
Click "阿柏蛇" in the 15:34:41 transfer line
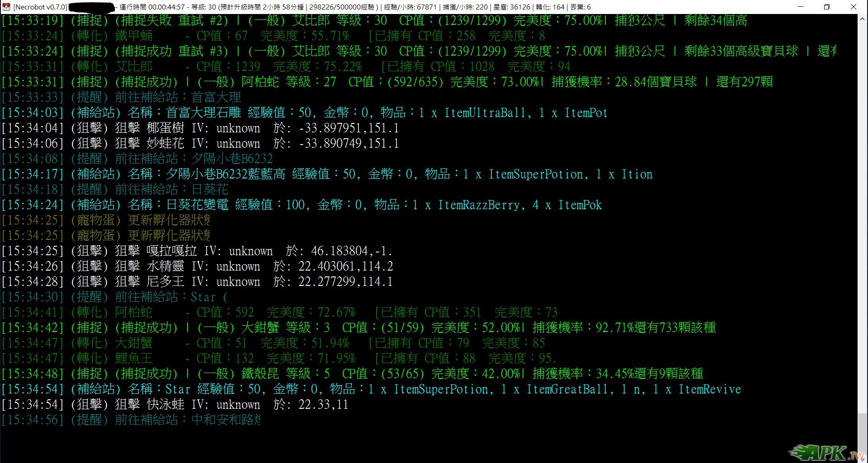pos(134,313)
